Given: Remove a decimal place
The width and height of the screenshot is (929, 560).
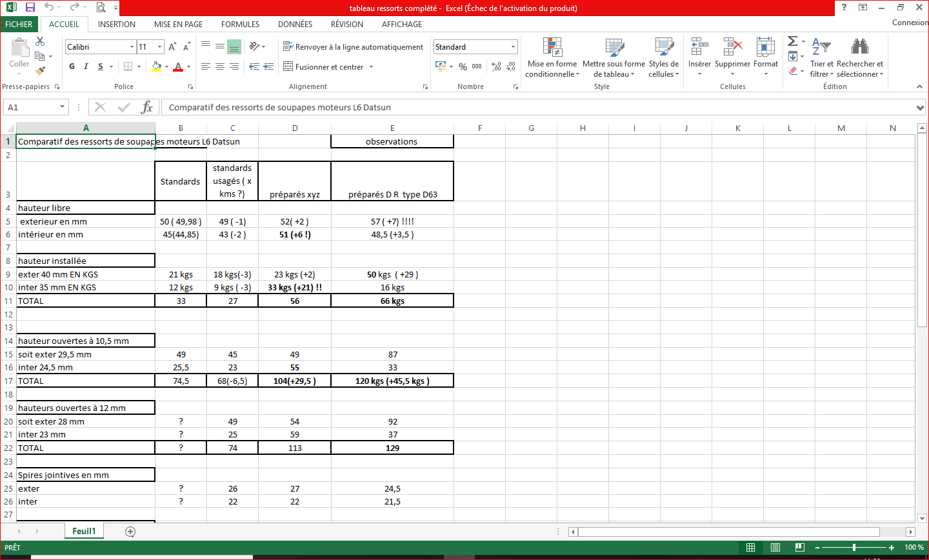Looking at the screenshot, I should pyautogui.click(x=510, y=66).
